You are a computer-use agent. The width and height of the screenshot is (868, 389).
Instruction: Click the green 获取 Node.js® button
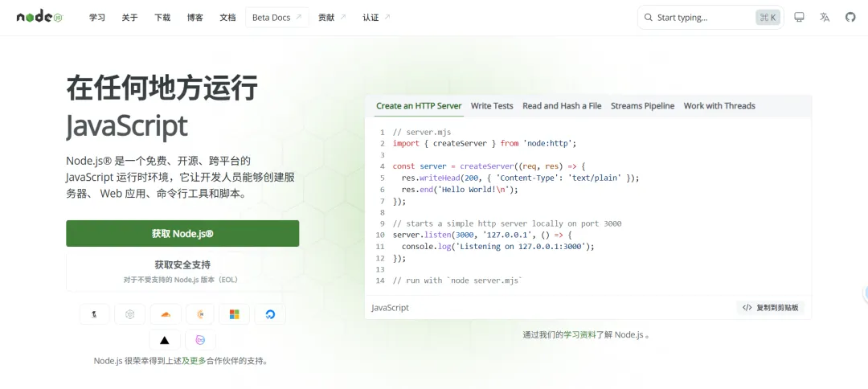pos(182,234)
